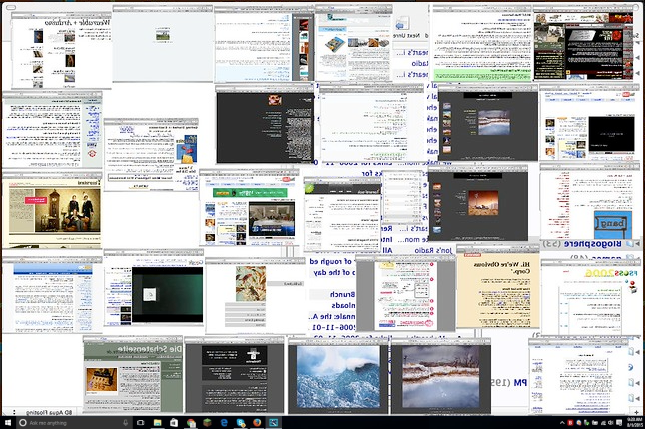Launch Microsoft Edge from the taskbar
Viewport: 645px width, 429px height.
coord(224,422)
